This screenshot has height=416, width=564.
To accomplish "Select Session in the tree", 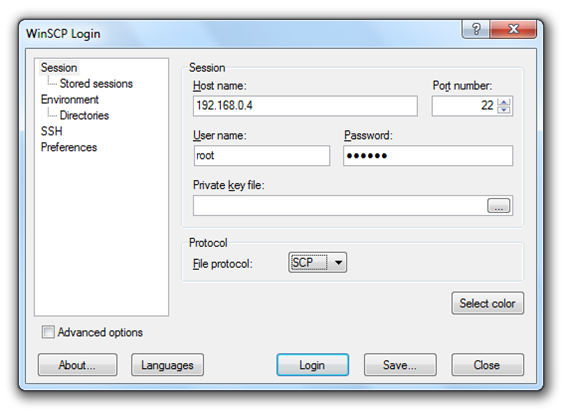I will click(x=59, y=68).
